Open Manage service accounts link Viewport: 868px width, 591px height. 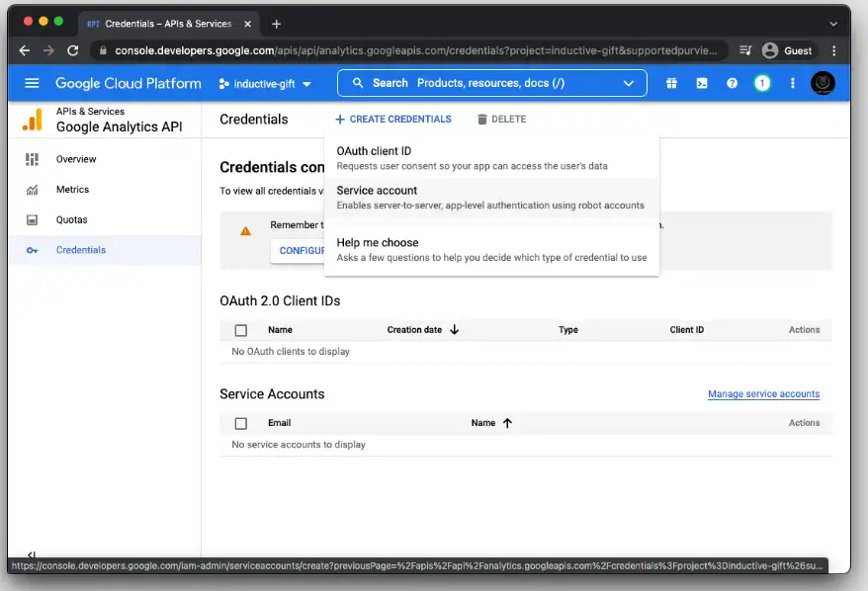coord(763,394)
